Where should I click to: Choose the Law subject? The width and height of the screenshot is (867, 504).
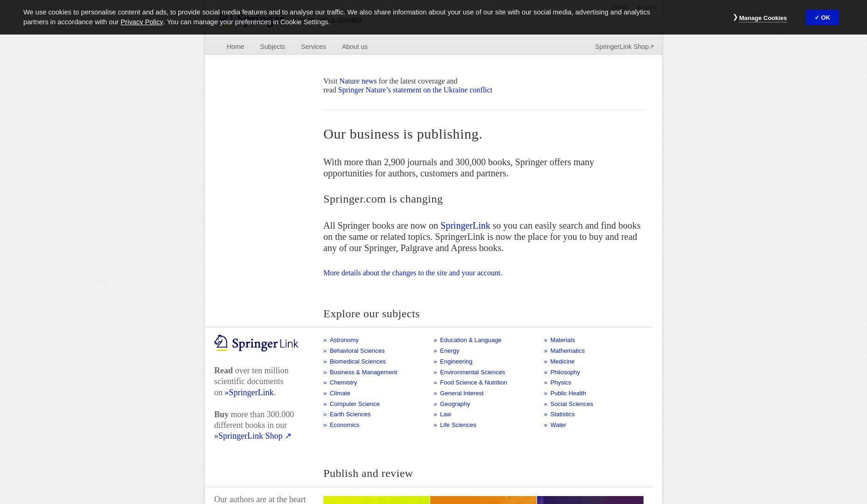(x=445, y=414)
